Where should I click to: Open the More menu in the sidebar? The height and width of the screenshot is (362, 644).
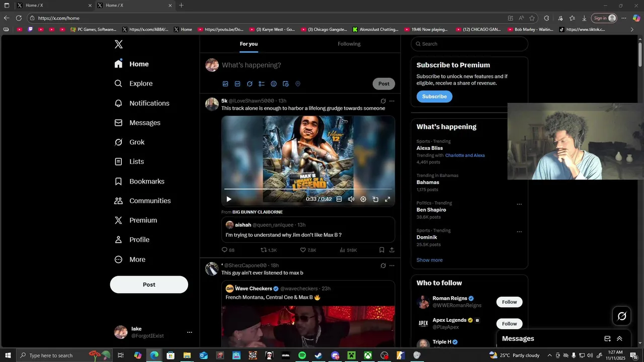[130, 259]
